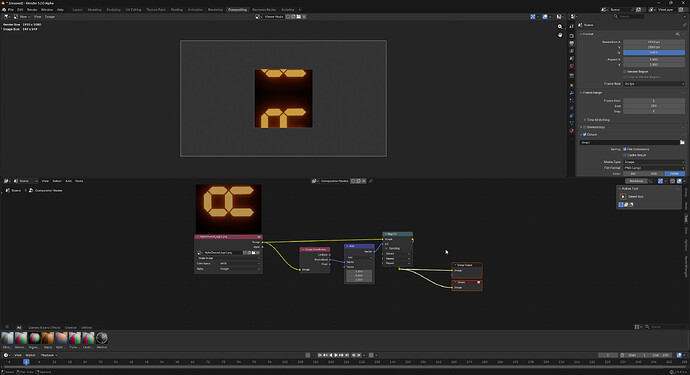Open the node editor Add menu
Image resolution: width=690 pixels, height=375 pixels.
[69, 181]
